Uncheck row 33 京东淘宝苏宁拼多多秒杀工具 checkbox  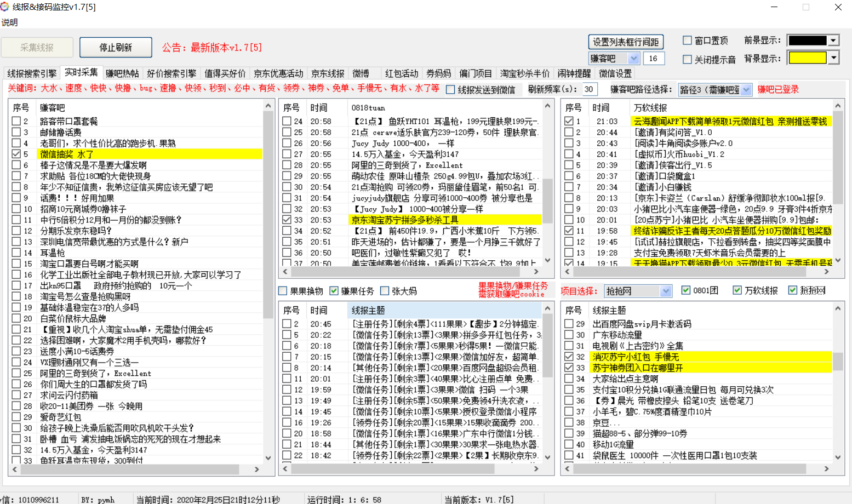click(x=287, y=220)
